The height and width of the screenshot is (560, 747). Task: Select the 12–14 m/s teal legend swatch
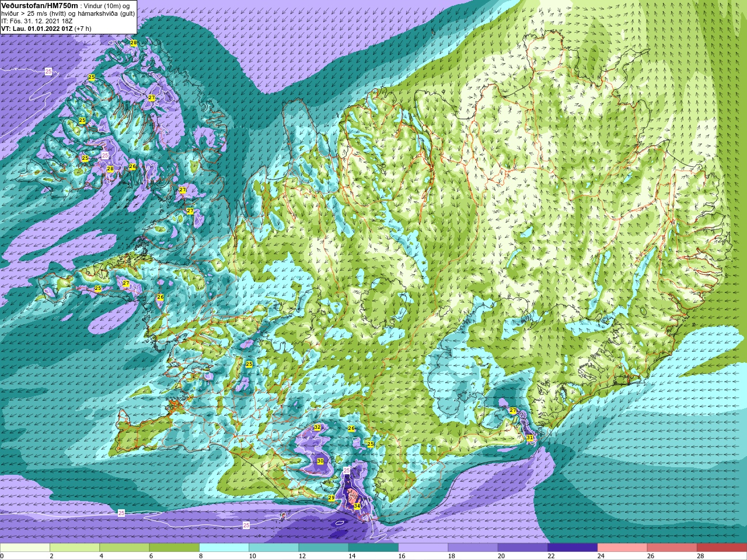pyautogui.click(x=323, y=548)
